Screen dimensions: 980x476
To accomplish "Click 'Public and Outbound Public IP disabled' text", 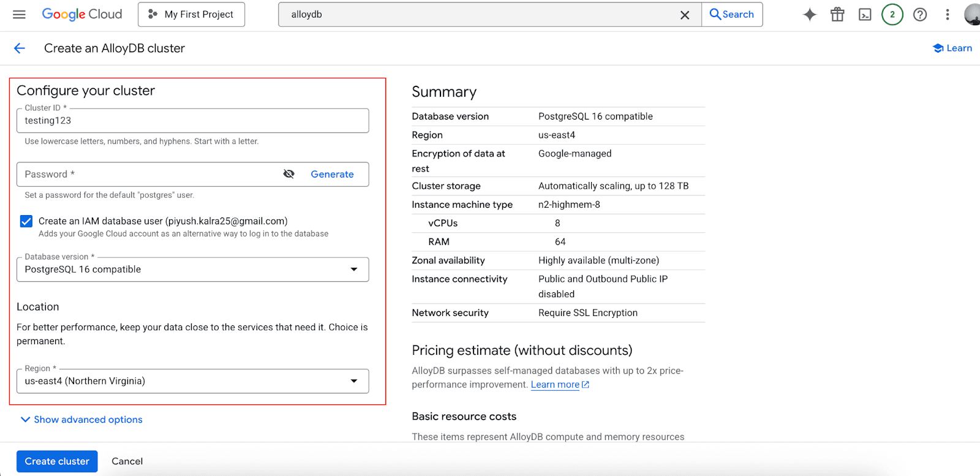I will (x=603, y=287).
